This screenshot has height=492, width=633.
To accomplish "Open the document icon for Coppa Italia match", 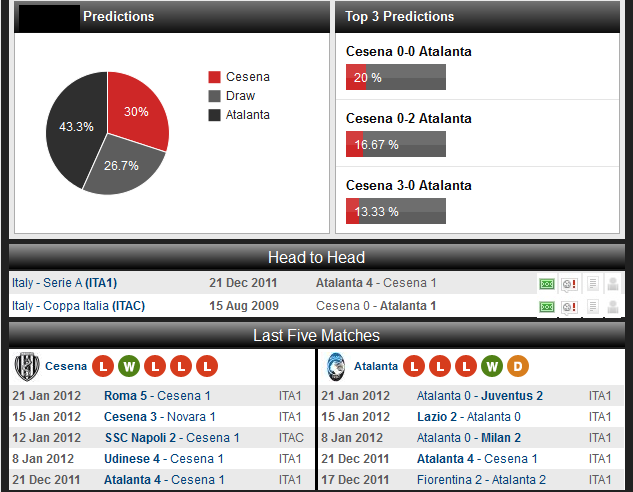I will point(591,306).
